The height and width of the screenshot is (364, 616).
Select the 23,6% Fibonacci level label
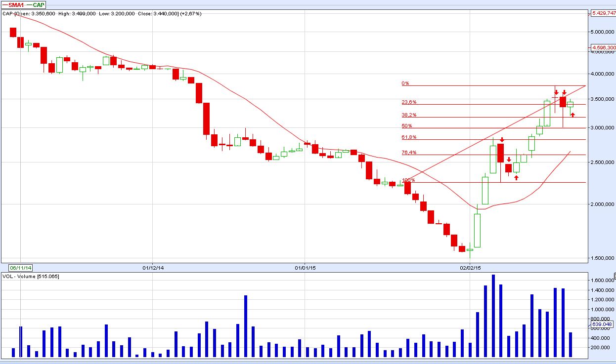(x=409, y=102)
